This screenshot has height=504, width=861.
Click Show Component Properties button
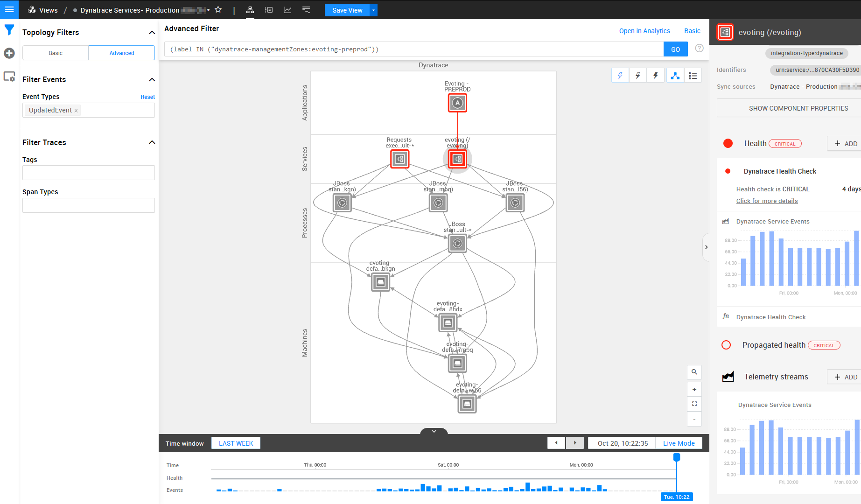798,108
